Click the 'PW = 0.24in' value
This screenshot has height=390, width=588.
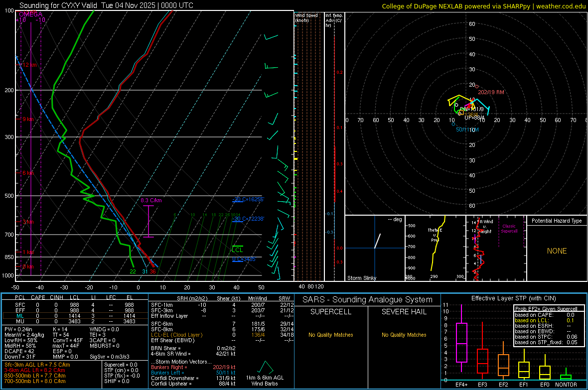(18, 329)
